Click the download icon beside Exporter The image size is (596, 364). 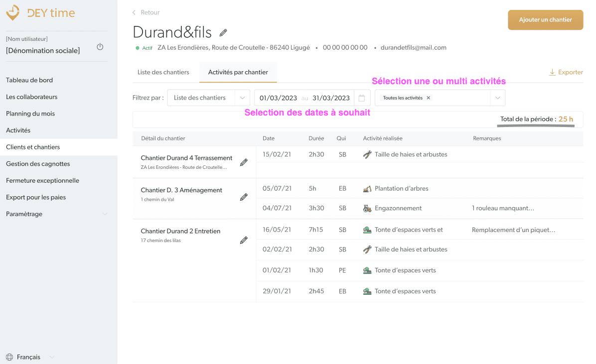pyautogui.click(x=552, y=72)
